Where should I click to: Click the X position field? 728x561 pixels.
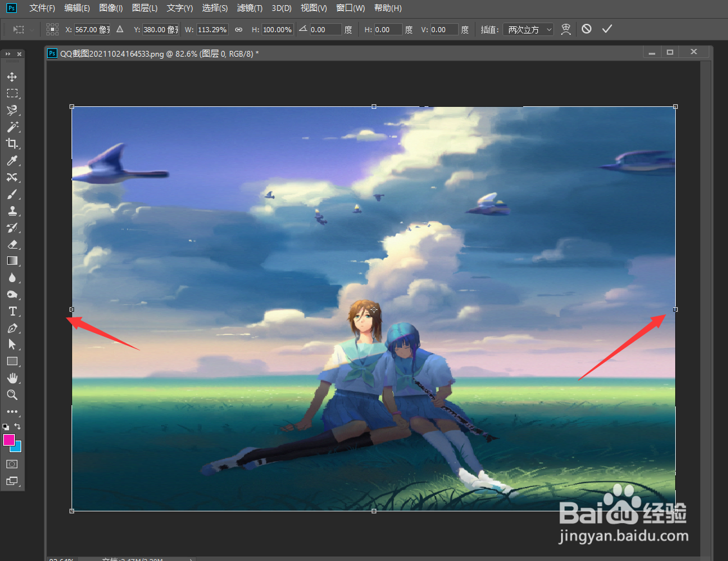click(x=92, y=30)
